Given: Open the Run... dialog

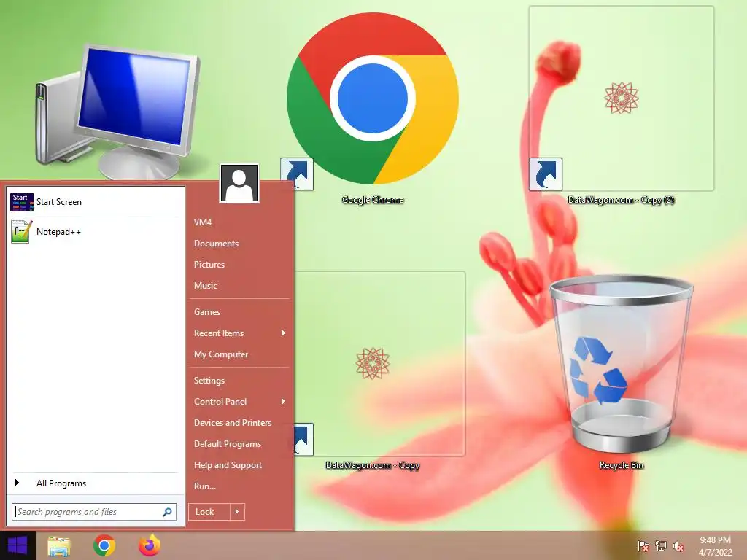Looking at the screenshot, I should point(205,486).
